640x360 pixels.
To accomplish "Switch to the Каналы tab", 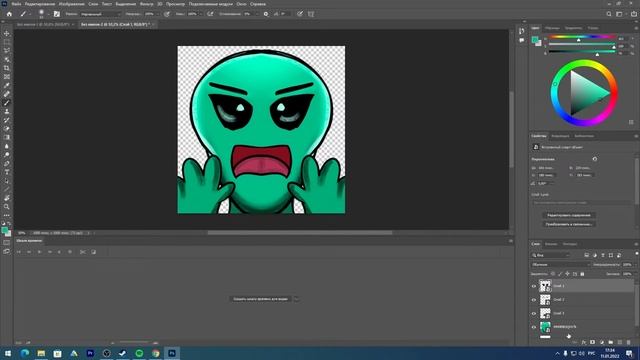I will coord(551,244).
